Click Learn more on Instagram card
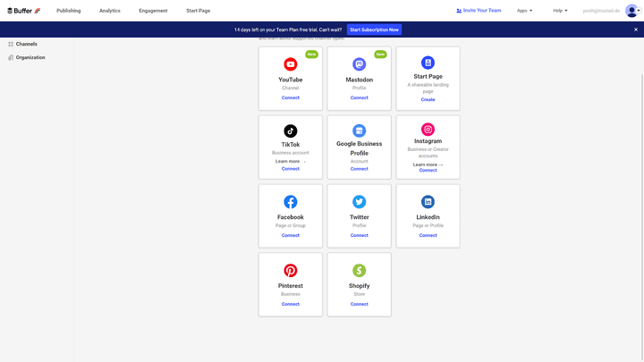The height and width of the screenshot is (362, 644). click(x=428, y=164)
